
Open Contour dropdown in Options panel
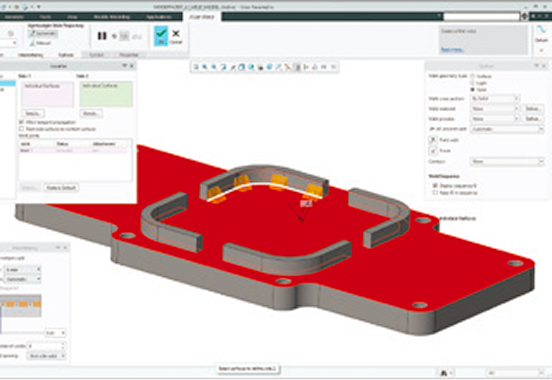[507, 162]
